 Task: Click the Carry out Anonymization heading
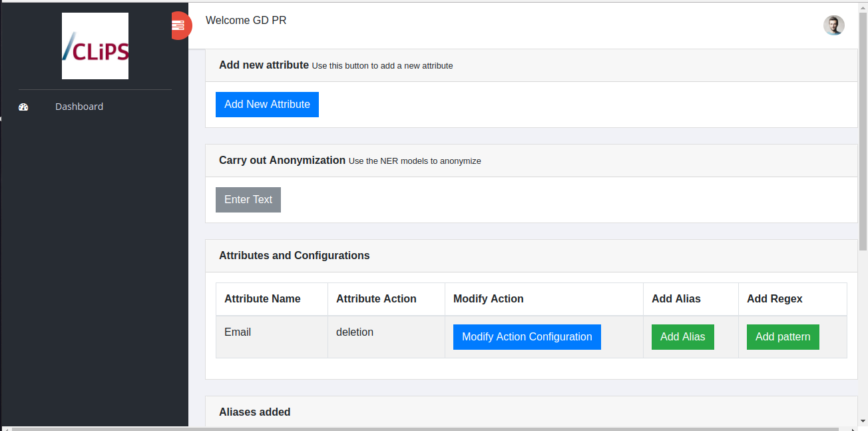pos(282,161)
